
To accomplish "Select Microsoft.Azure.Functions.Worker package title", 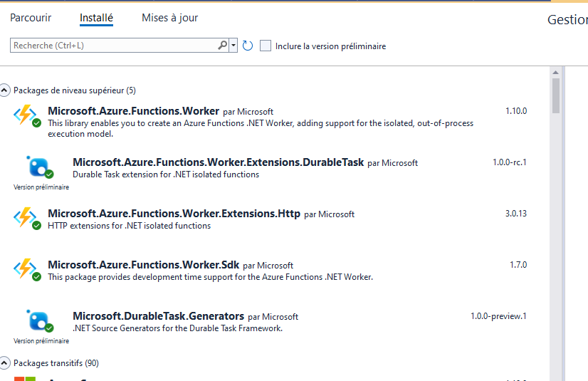I will pyautogui.click(x=134, y=111).
